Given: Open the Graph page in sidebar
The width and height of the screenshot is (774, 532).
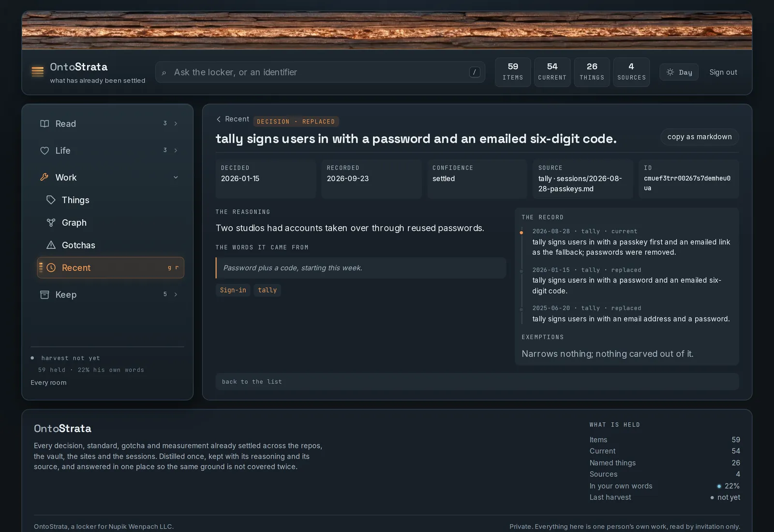Looking at the screenshot, I should pyautogui.click(x=111, y=222).
